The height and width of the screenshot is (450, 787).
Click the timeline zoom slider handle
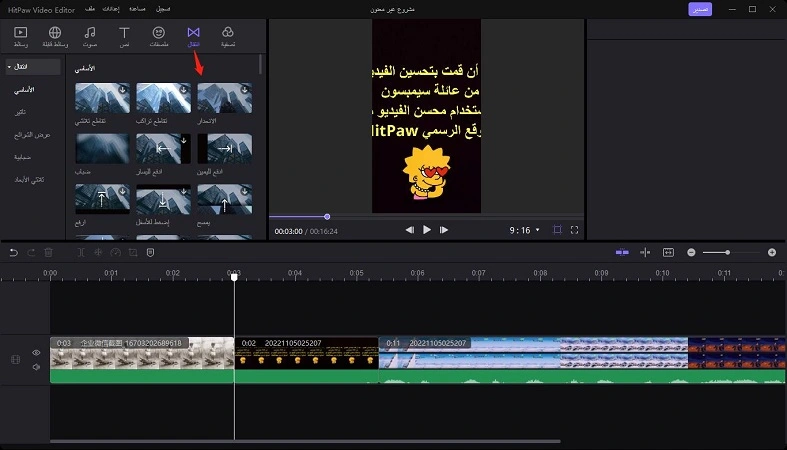[x=727, y=252]
